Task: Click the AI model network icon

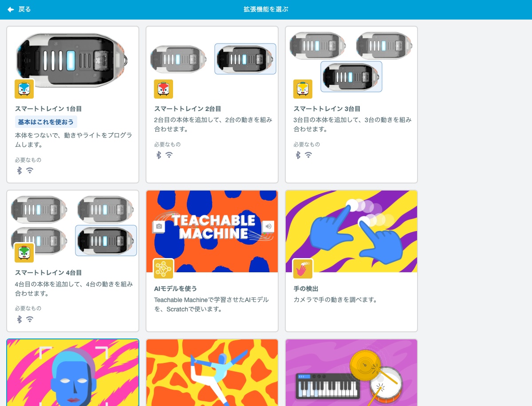Action: [164, 269]
